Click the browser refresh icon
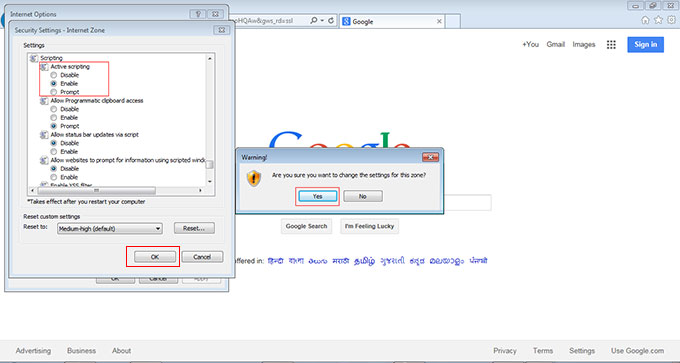The height and width of the screenshot is (363, 680). pyautogui.click(x=331, y=21)
